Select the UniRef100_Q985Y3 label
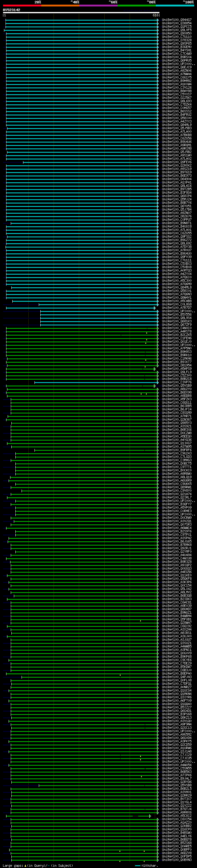 (177, 423)
